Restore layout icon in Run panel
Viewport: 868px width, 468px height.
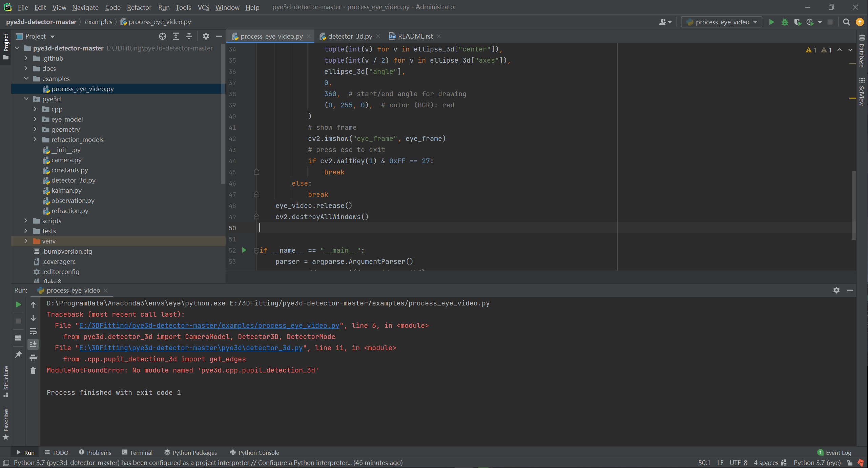coord(18,338)
